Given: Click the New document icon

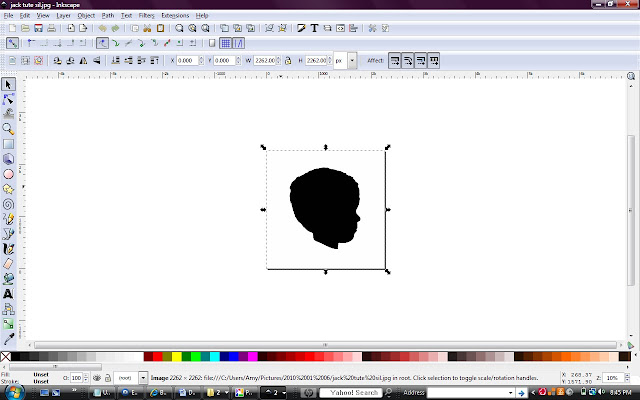Looking at the screenshot, I should [13, 28].
